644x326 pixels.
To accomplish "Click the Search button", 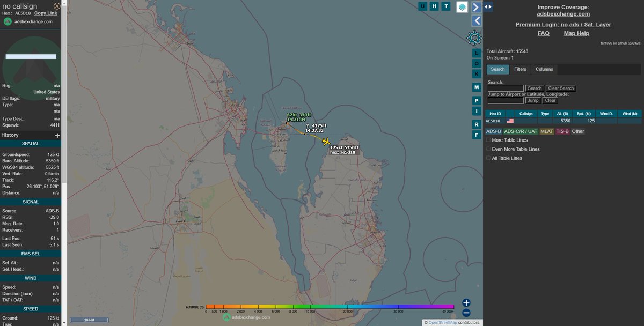I will pos(535,88).
